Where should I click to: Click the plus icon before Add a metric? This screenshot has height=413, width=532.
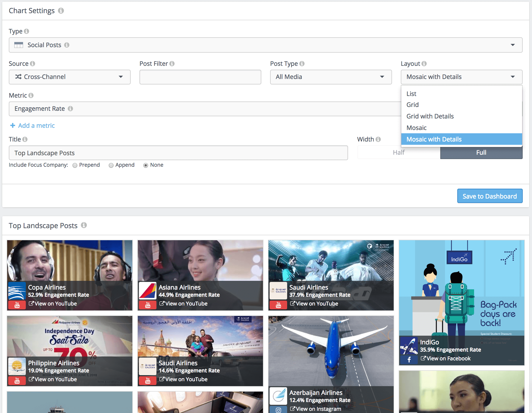click(13, 126)
